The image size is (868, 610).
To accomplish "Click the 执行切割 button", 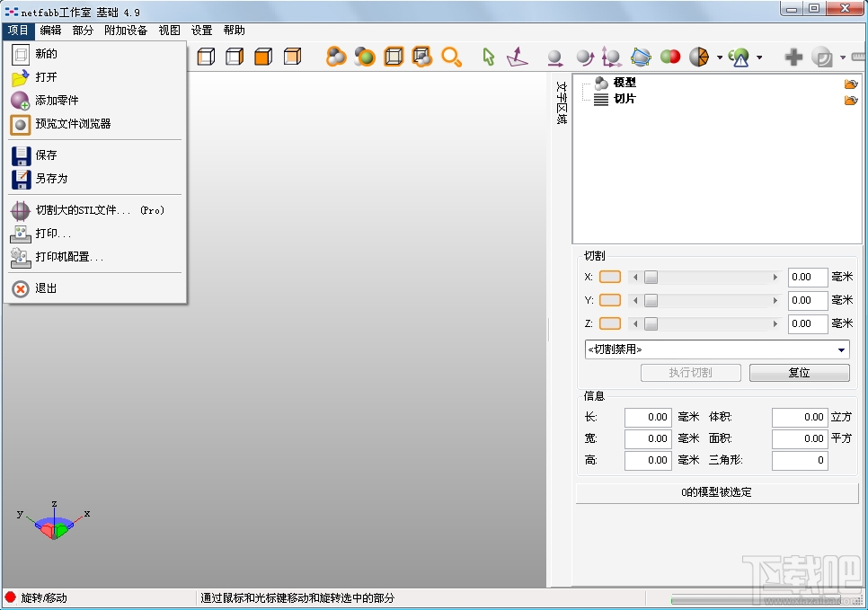I will pos(690,372).
